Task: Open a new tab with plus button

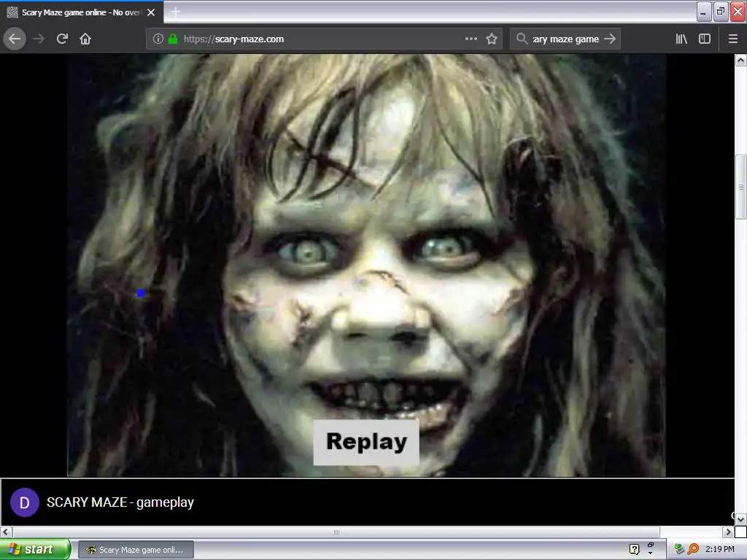Action: click(x=175, y=12)
